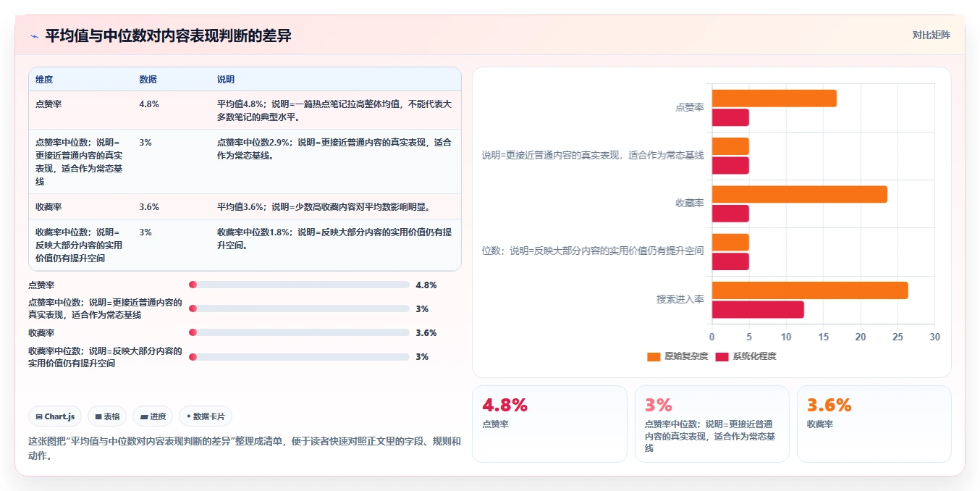Click the orange 搜索进入率 chart bar
Viewport: 980px width, 491px height.
pyautogui.click(x=810, y=290)
